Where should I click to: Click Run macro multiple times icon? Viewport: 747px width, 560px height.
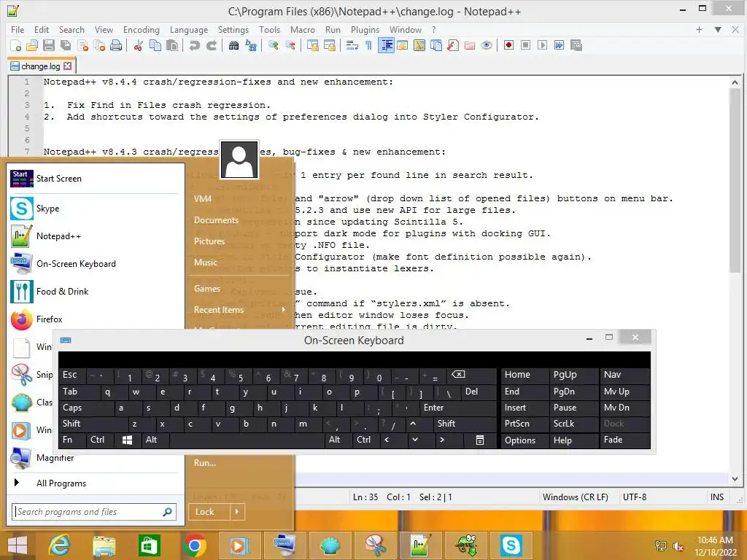[560, 46]
